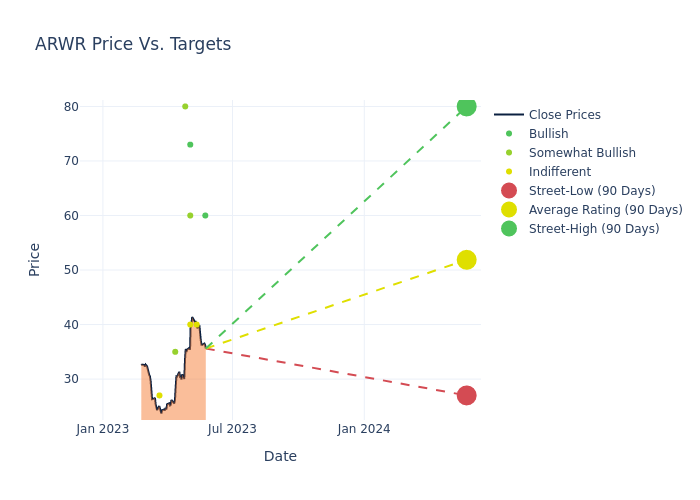This screenshot has width=700, height=500.
Task: Click the Close Prices line swatch in legend
Action: click(509, 115)
